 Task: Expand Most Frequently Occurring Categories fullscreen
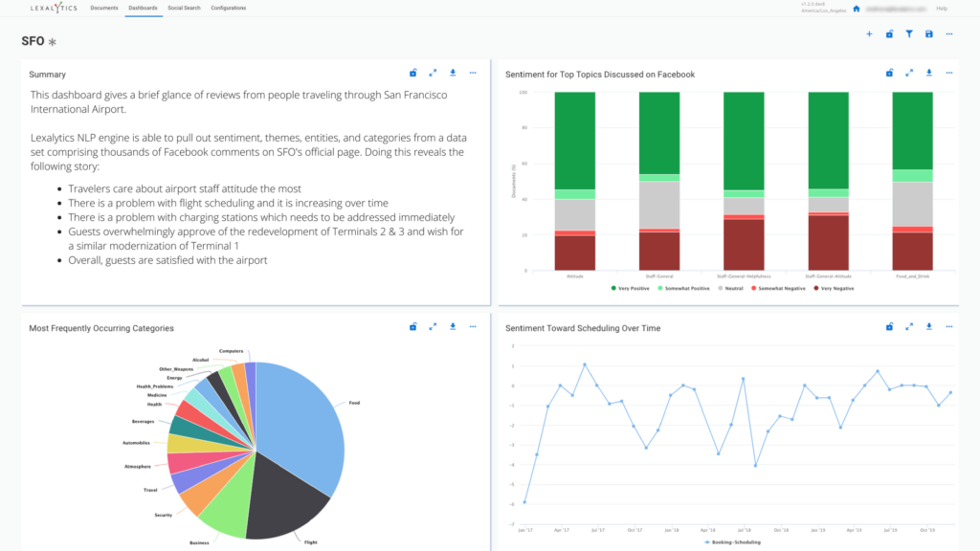tap(433, 327)
